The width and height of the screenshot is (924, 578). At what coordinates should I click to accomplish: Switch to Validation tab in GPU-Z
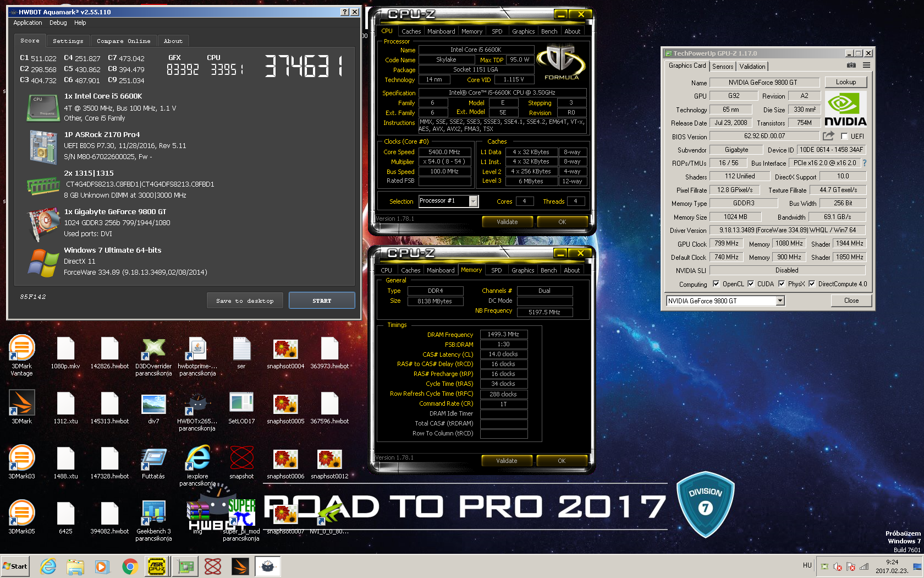point(752,66)
